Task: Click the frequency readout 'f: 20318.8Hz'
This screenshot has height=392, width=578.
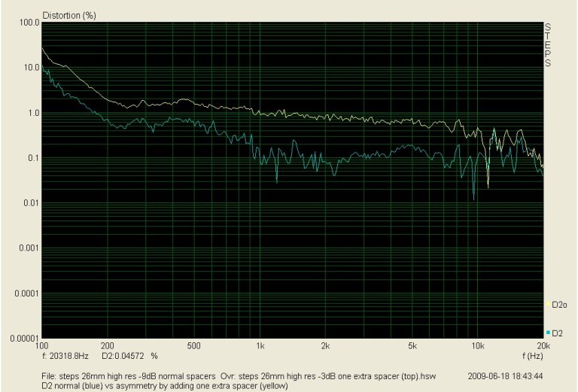Action: tap(65, 356)
